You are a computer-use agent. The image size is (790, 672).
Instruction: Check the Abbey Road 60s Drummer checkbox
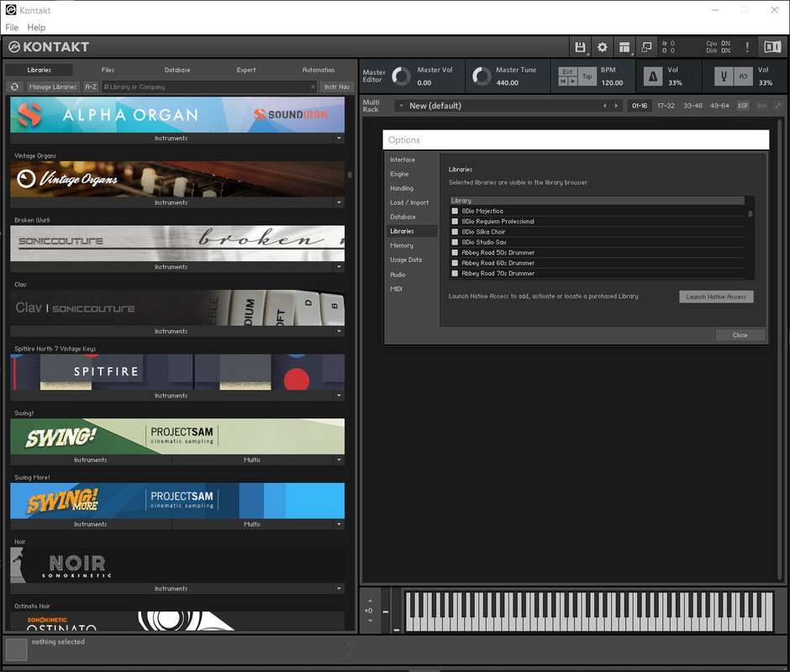(x=455, y=263)
